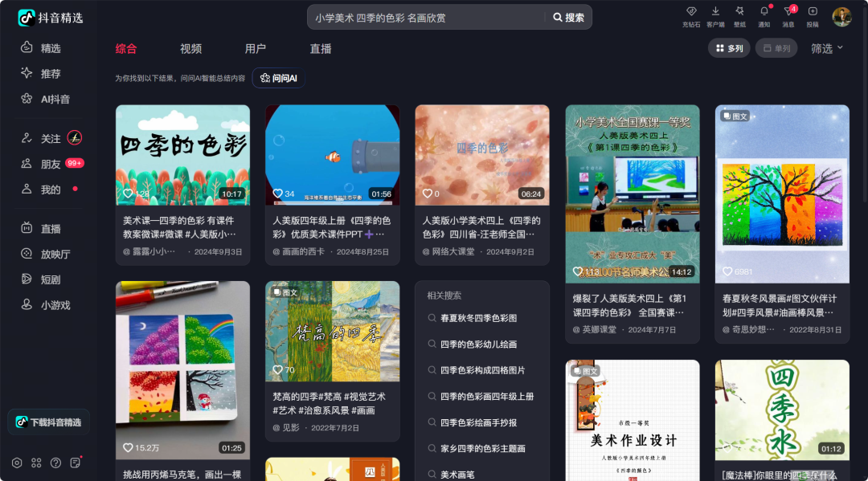Click related search 春夏秋冬四季色彩图

pos(478,318)
